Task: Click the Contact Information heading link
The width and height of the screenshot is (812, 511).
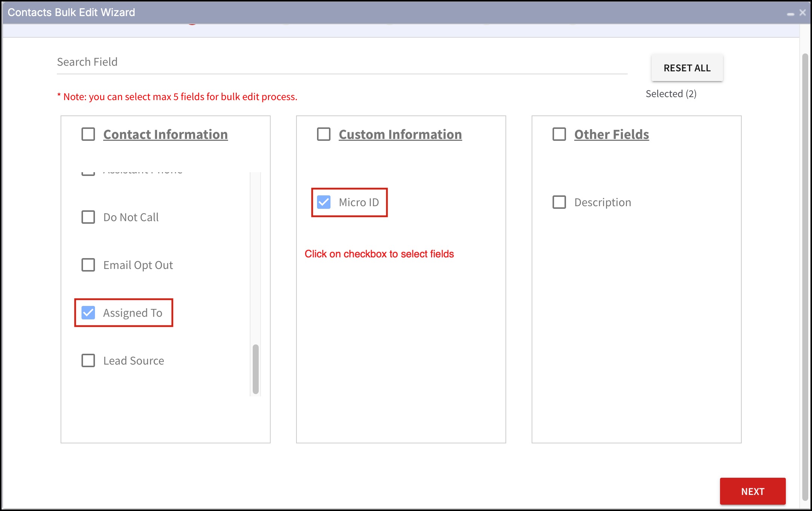Action: [165, 134]
